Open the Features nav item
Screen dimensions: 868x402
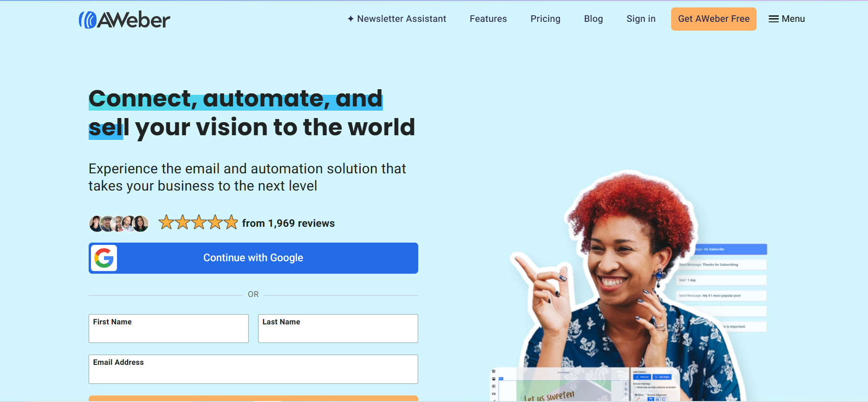click(488, 19)
